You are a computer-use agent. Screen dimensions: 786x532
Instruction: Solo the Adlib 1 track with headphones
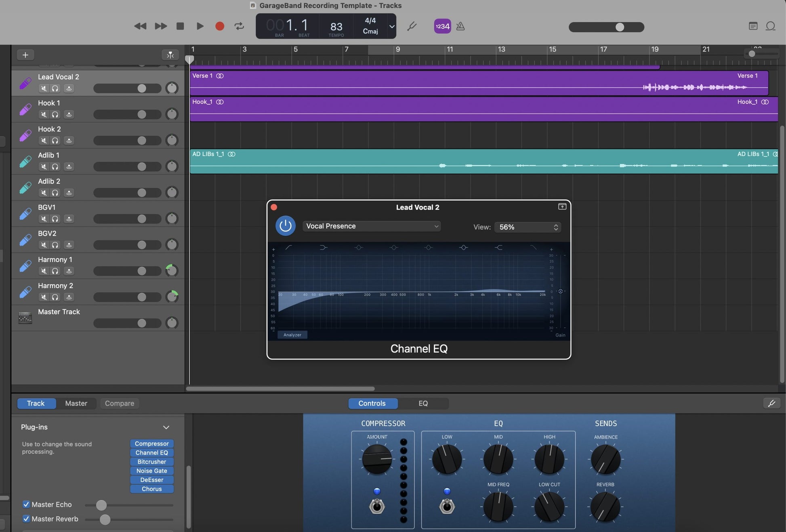click(55, 166)
